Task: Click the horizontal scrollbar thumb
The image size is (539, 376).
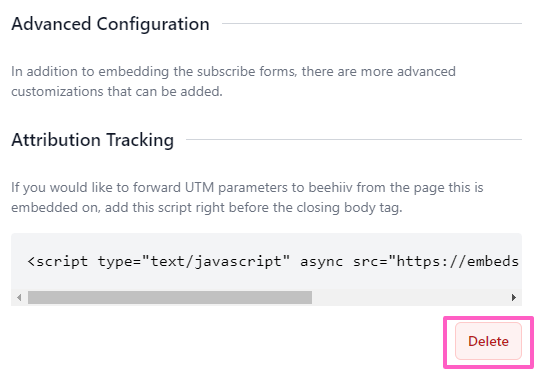Action: click(170, 297)
